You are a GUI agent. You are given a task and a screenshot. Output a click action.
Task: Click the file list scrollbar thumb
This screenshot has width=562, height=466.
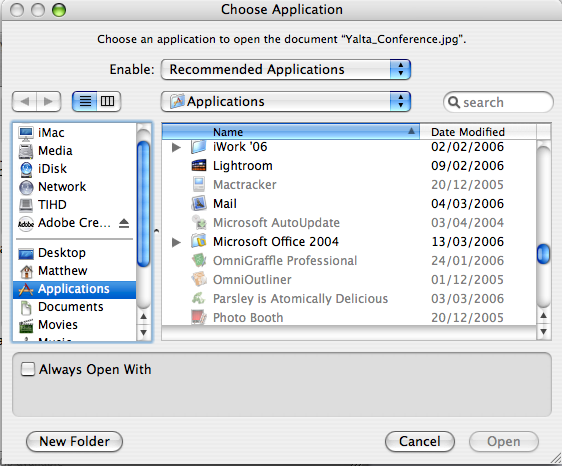point(543,253)
